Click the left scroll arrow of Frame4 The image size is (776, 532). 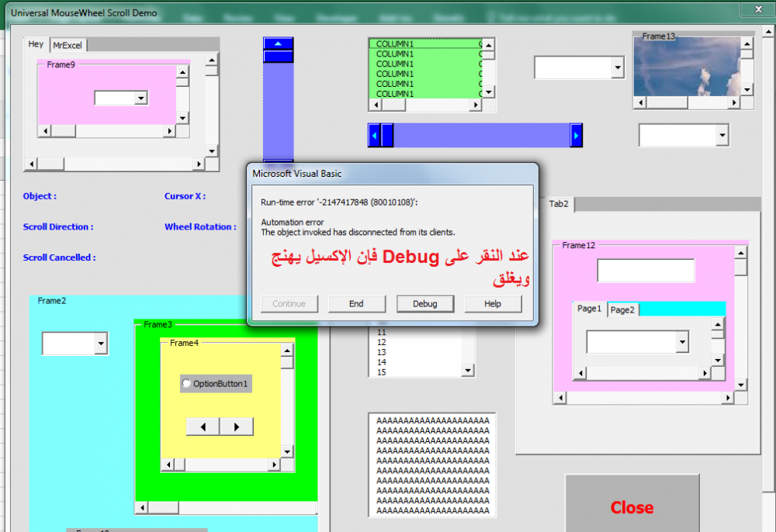pyautogui.click(x=168, y=465)
